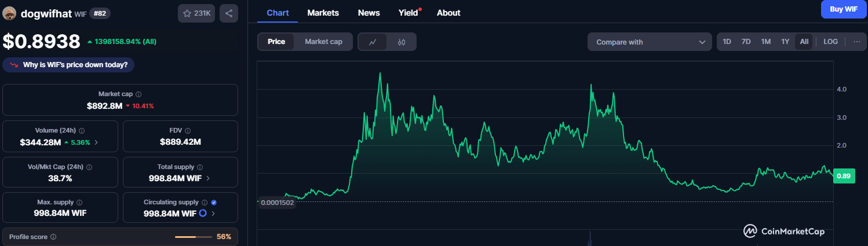Click the circulating supply progress ring
Image resolution: width=868 pixels, height=246 pixels.
[x=203, y=214]
